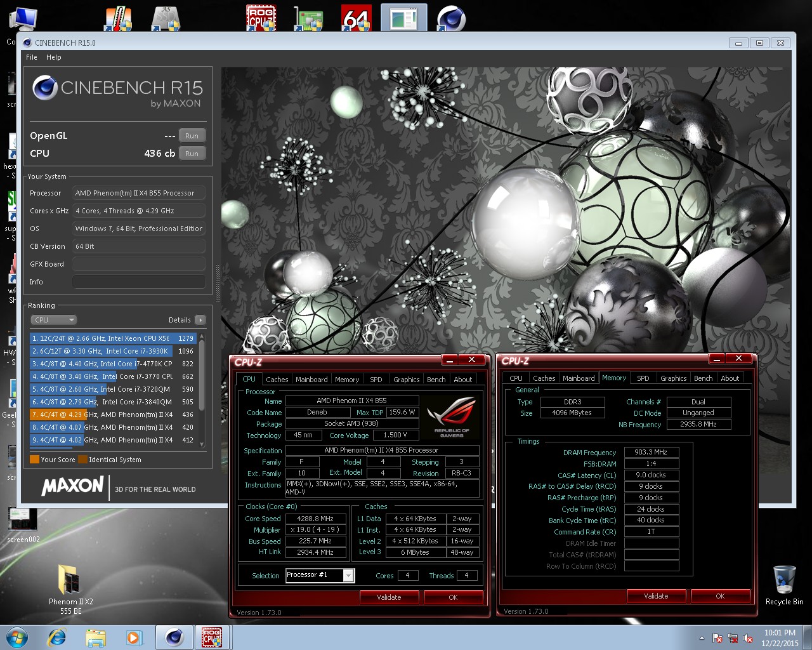Open the Recycle Bin

784,585
